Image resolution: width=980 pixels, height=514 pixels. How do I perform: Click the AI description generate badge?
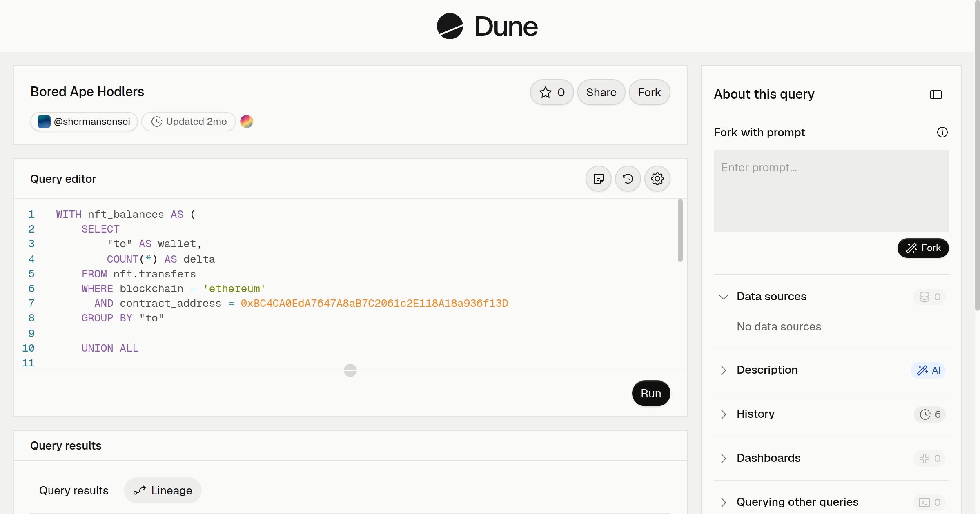point(928,370)
